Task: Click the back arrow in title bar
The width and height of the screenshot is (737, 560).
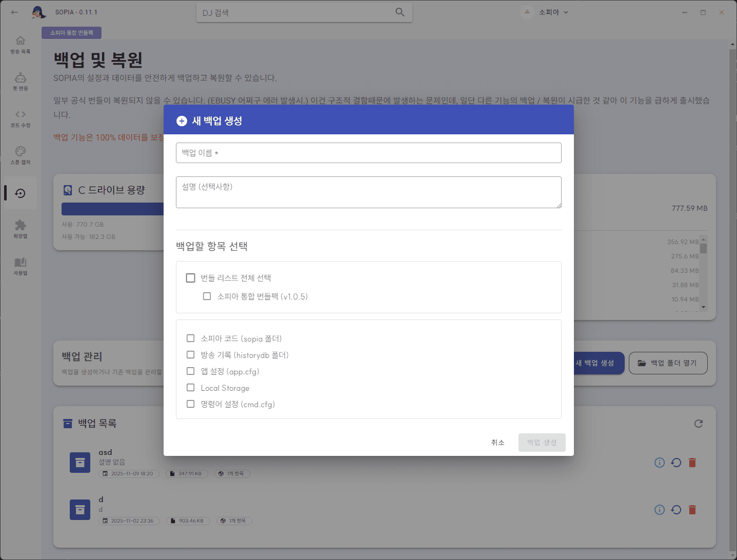Action: point(14,12)
